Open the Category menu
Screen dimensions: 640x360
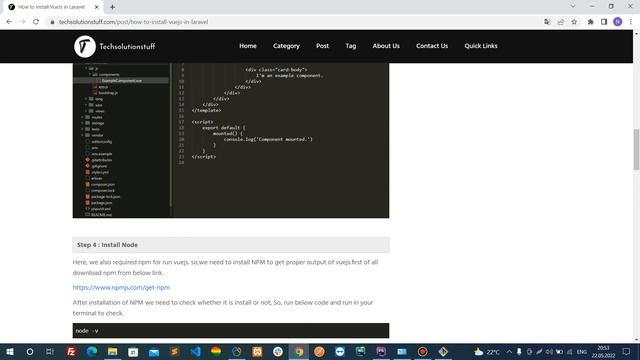click(x=286, y=46)
